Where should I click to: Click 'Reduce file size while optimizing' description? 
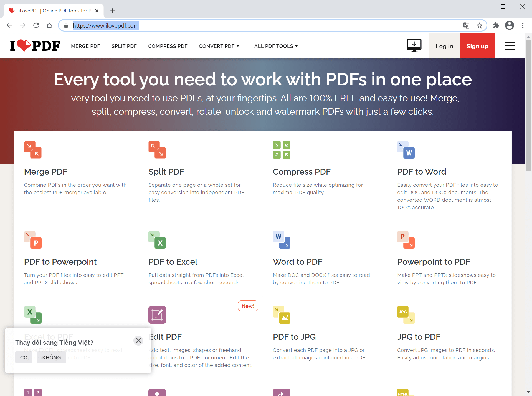(318, 189)
